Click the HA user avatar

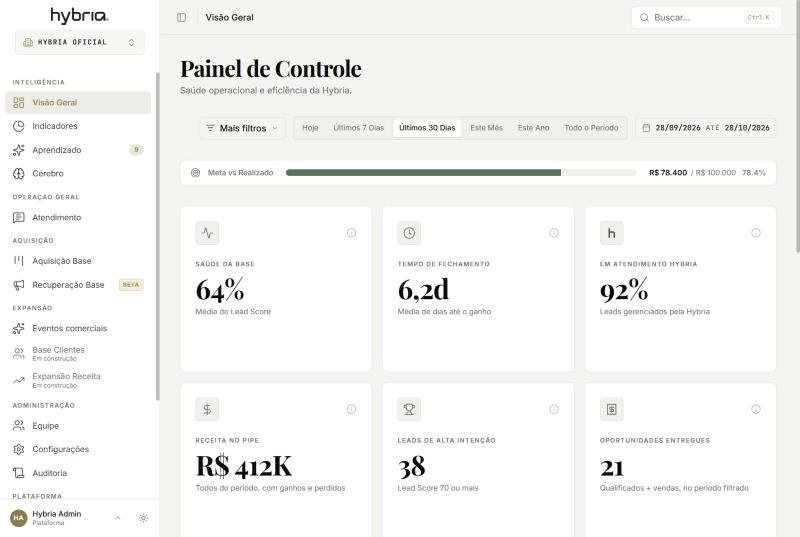(x=19, y=518)
